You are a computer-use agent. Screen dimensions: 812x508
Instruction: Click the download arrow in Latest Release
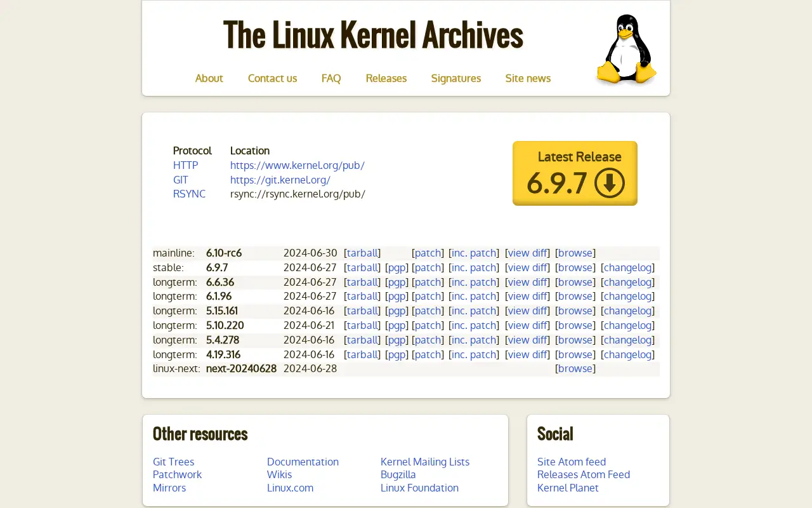tap(610, 184)
